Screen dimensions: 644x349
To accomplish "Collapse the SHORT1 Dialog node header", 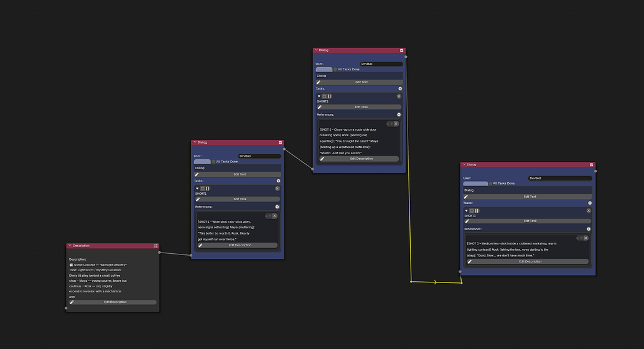I will (x=195, y=142).
